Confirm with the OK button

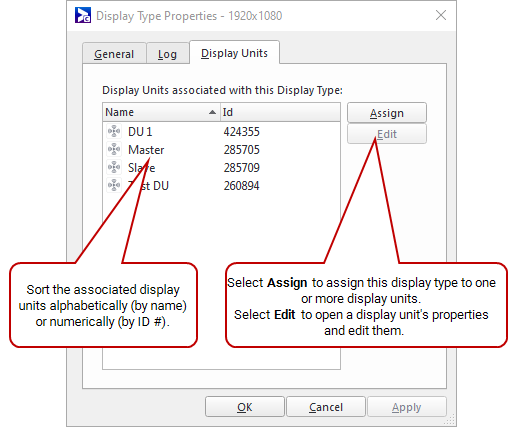click(x=245, y=407)
